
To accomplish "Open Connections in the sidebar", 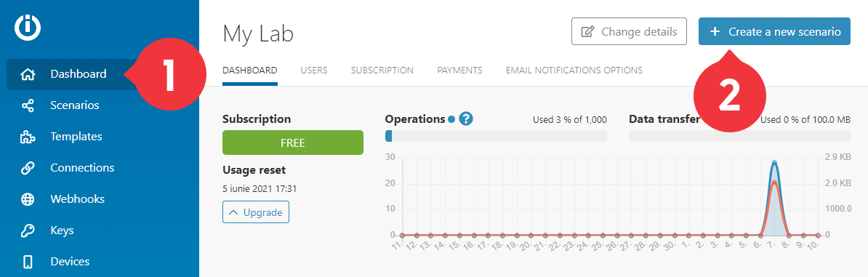I will tap(82, 168).
